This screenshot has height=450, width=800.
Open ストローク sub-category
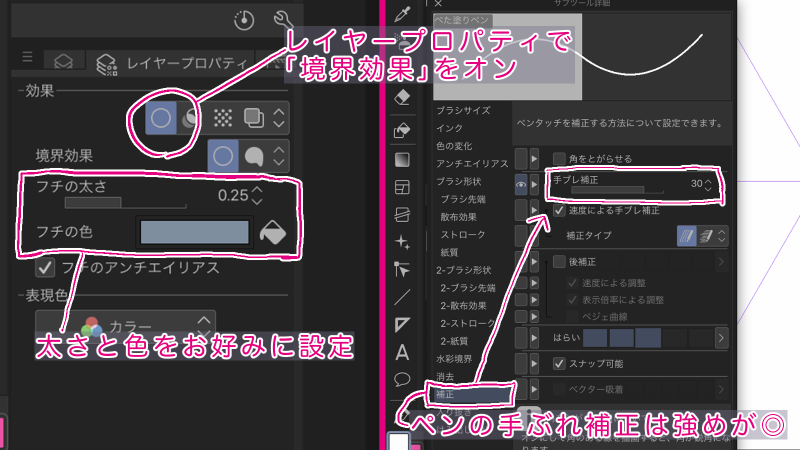463,235
